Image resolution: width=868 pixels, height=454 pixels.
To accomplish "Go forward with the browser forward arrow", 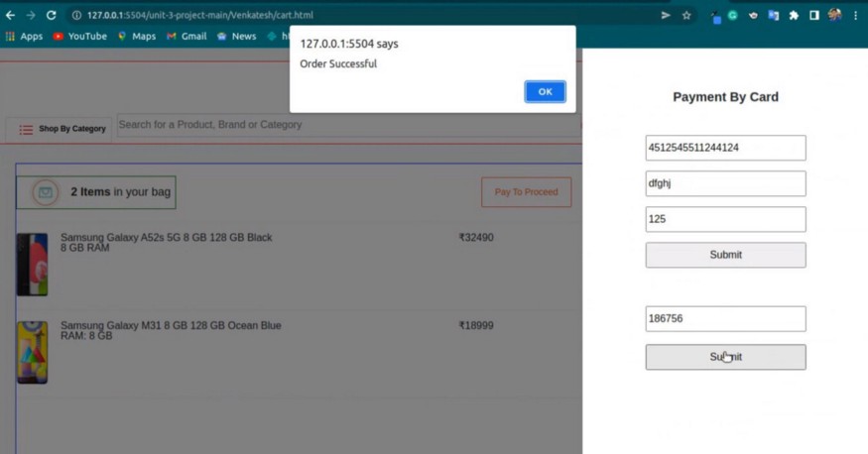I will [x=31, y=16].
